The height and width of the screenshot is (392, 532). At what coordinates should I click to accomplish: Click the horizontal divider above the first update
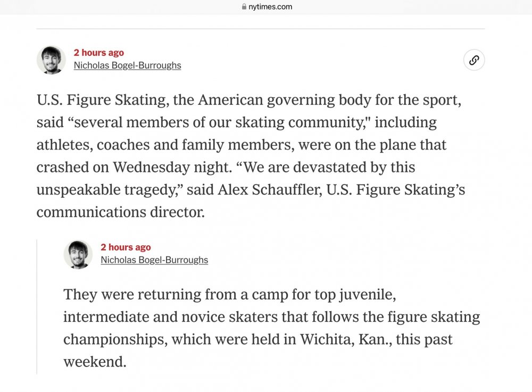[261, 29]
